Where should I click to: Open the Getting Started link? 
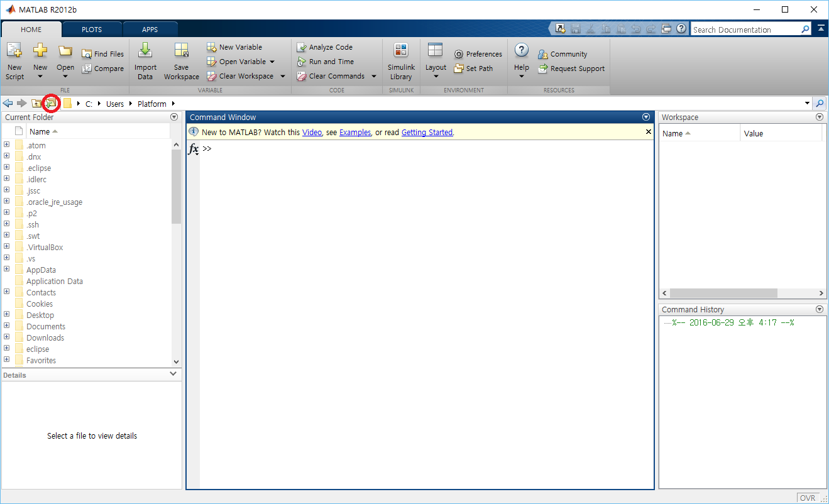[427, 133]
